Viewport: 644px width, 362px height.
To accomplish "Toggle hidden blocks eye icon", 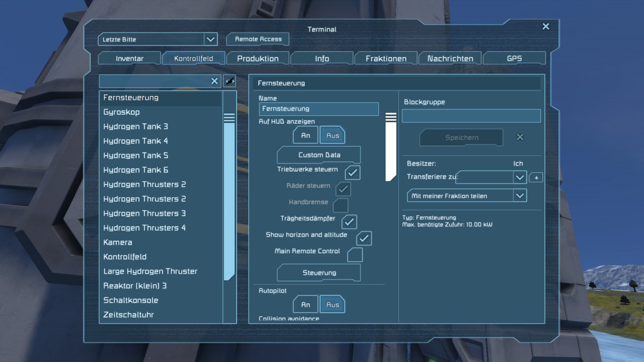I will [230, 81].
